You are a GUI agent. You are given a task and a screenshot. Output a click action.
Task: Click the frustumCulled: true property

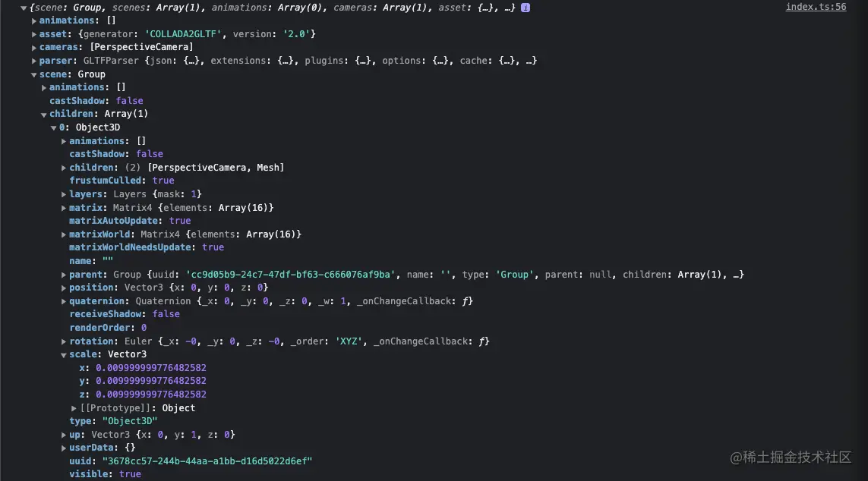coord(122,181)
